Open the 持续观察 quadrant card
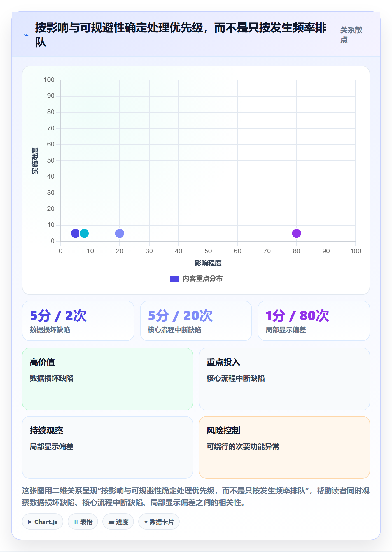The image size is (392, 552). [x=108, y=447]
